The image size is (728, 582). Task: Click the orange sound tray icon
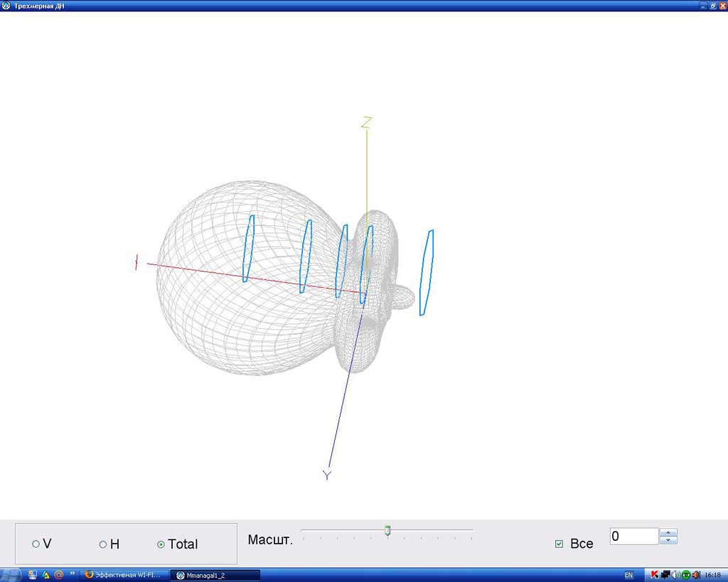695,575
